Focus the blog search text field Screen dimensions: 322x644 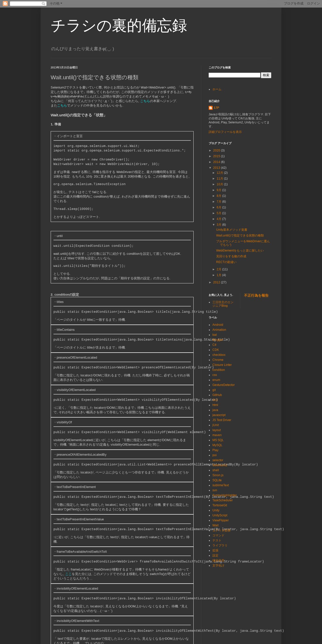coord(234,75)
